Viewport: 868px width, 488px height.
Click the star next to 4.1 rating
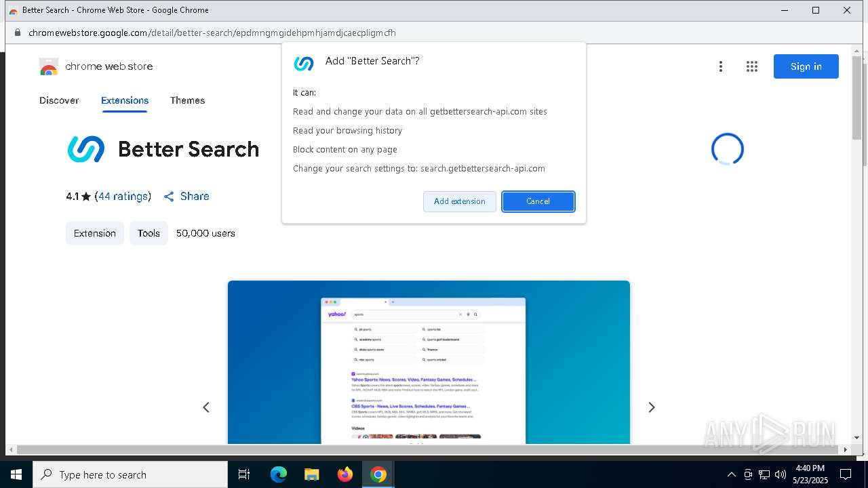86,197
